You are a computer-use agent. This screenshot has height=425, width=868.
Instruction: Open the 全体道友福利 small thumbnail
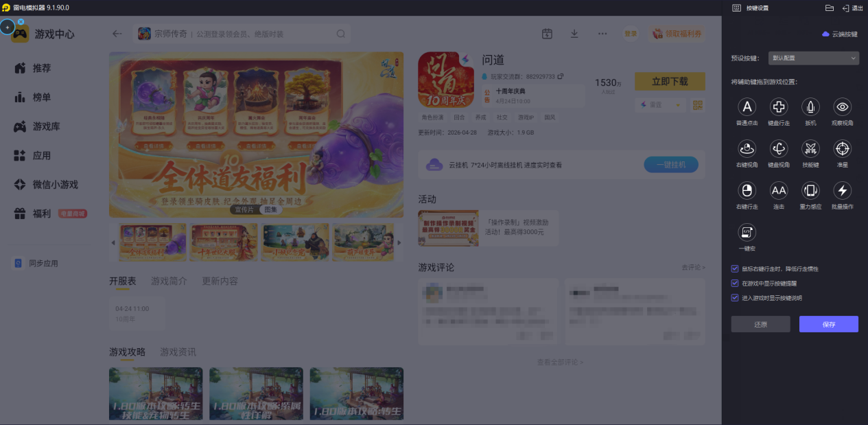tap(152, 242)
